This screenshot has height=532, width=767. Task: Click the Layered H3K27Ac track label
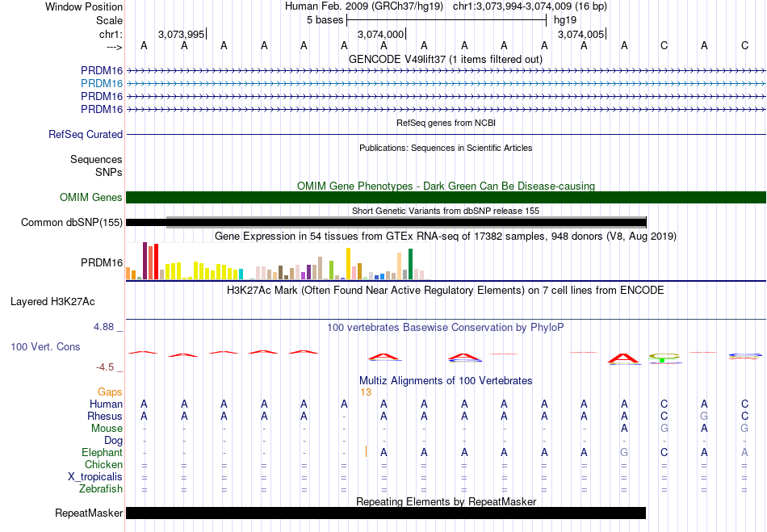click(52, 302)
